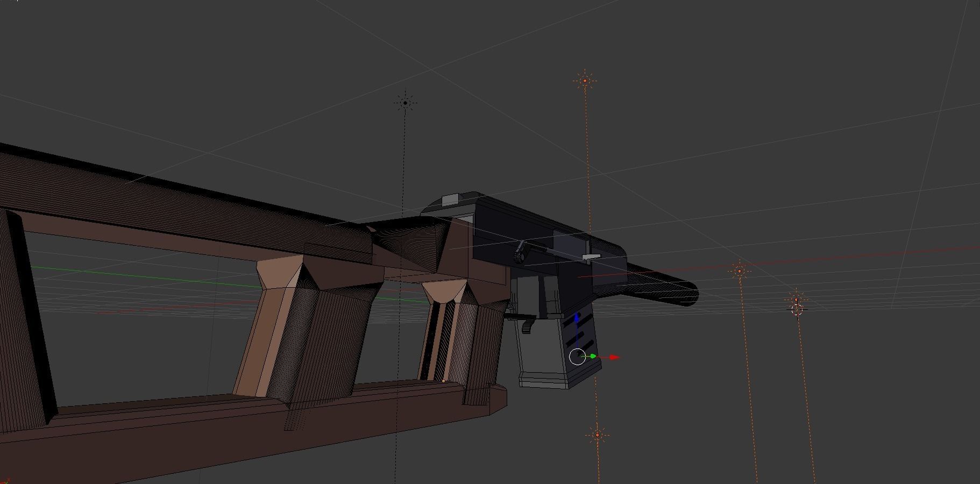Grab the red X-axis arrow of the transform gizmo
This screenshot has height=484, width=980.
click(614, 357)
